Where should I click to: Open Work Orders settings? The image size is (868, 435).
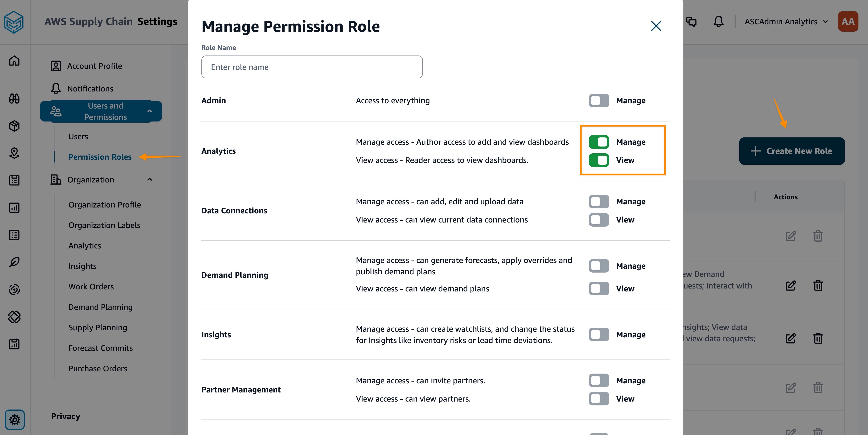pos(91,287)
